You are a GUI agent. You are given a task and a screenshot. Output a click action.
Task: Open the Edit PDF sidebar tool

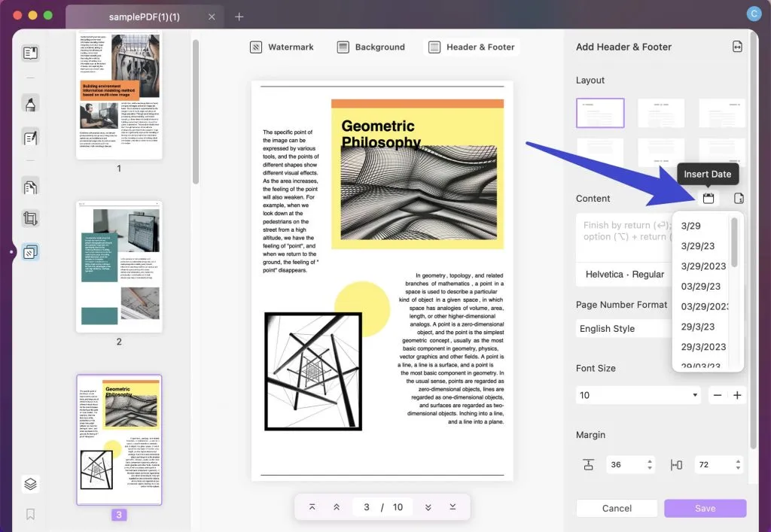click(x=31, y=138)
